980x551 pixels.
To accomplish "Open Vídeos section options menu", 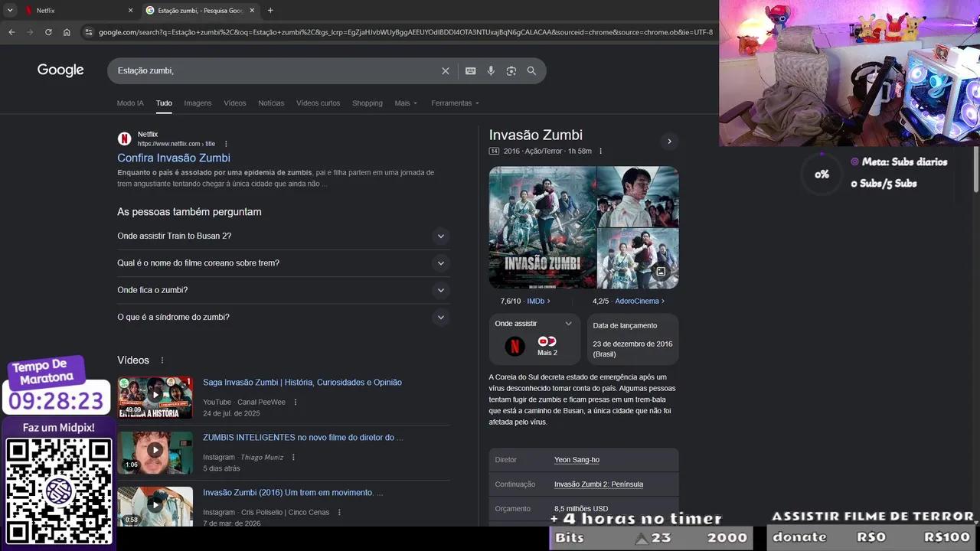I will click(x=162, y=360).
